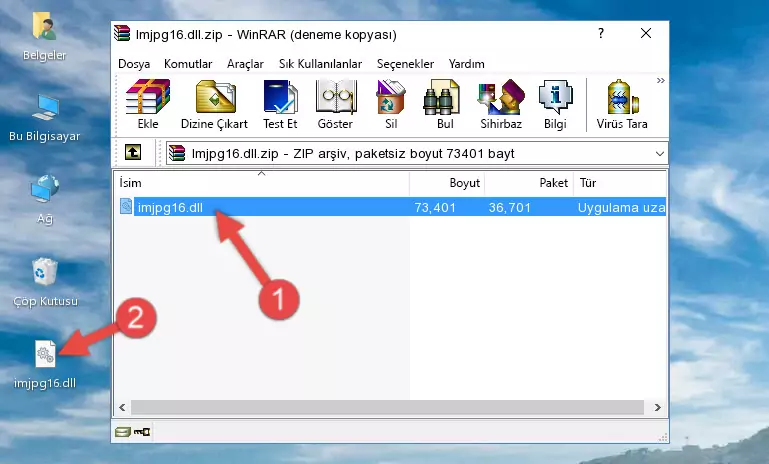Open the Dosya menu
This screenshot has width=769, height=464.
coord(134,64)
